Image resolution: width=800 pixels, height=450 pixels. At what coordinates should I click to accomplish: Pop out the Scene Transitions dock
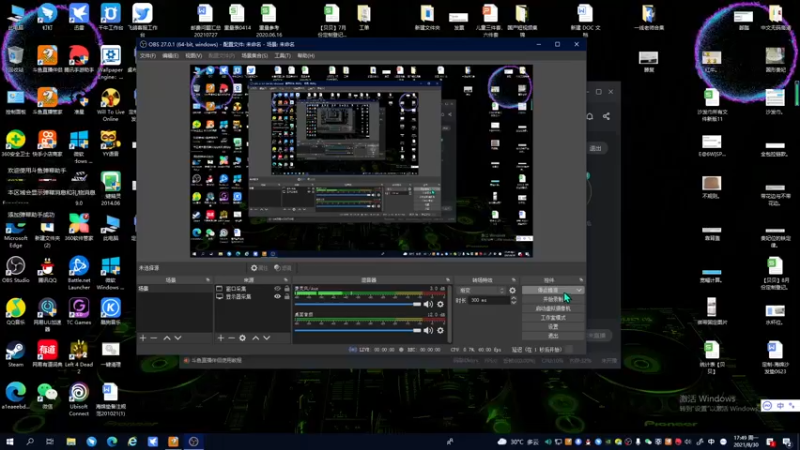[514, 280]
